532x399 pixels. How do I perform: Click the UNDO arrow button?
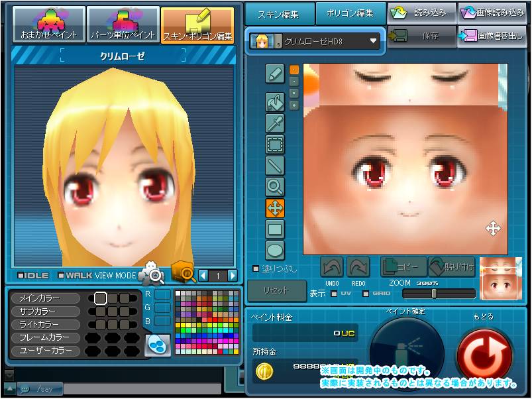coord(332,267)
